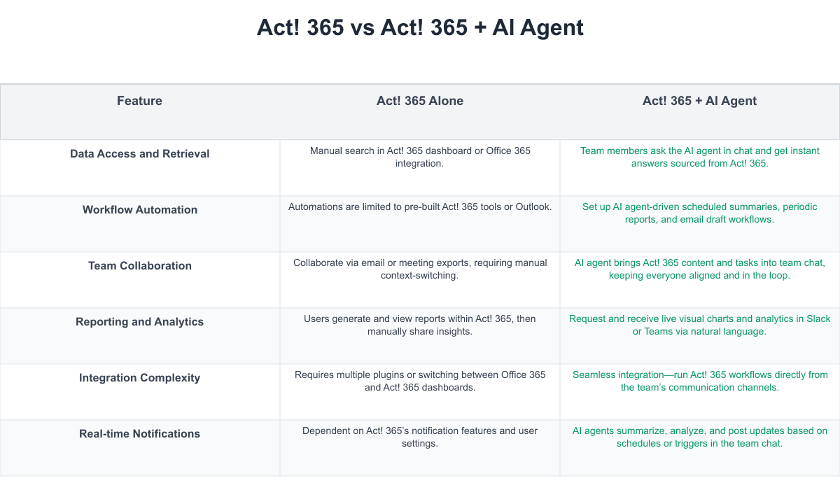The height and width of the screenshot is (504, 840).
Task: Select the Integration Complexity row label
Action: pyautogui.click(x=139, y=378)
